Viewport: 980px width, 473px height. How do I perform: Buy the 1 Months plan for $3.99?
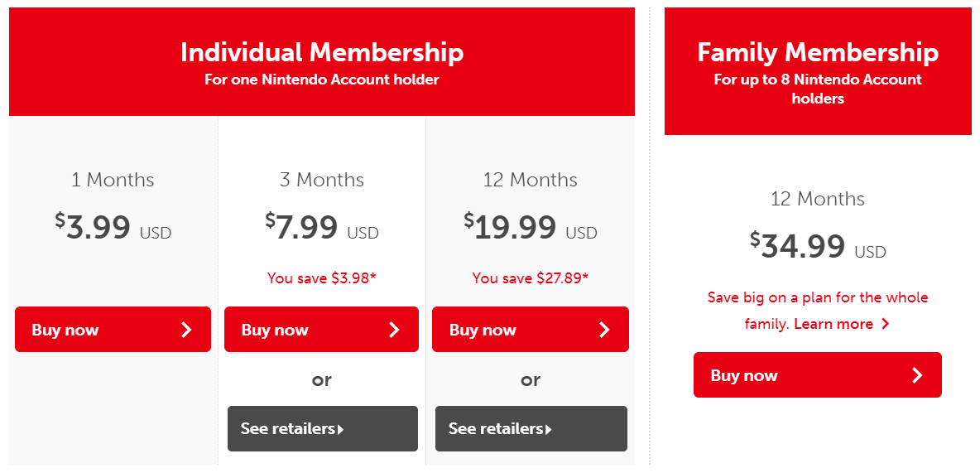113,330
